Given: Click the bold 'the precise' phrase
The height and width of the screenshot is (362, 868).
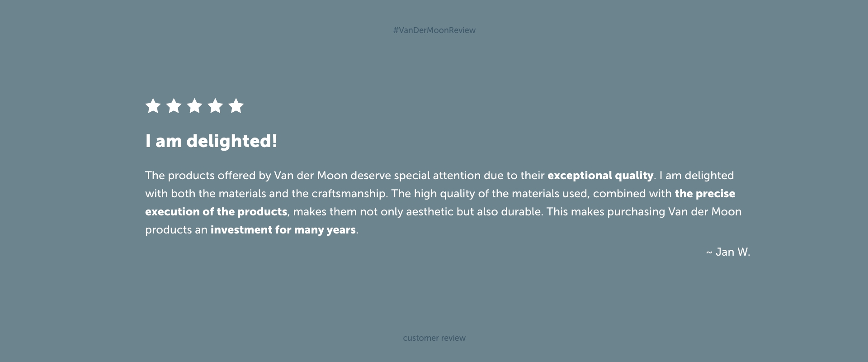Looking at the screenshot, I should (x=705, y=194).
